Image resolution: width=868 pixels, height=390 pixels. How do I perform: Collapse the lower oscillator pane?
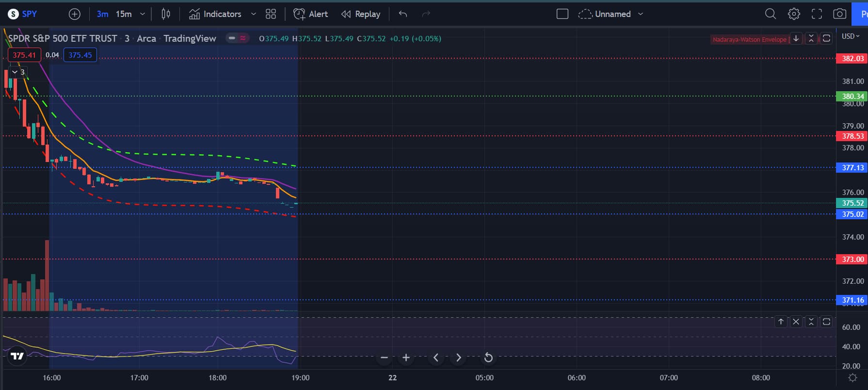click(811, 322)
